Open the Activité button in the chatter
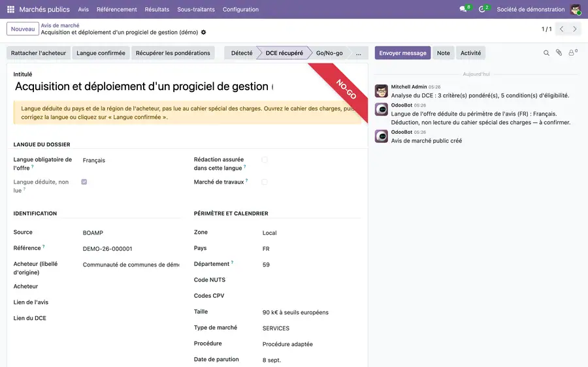 point(470,53)
